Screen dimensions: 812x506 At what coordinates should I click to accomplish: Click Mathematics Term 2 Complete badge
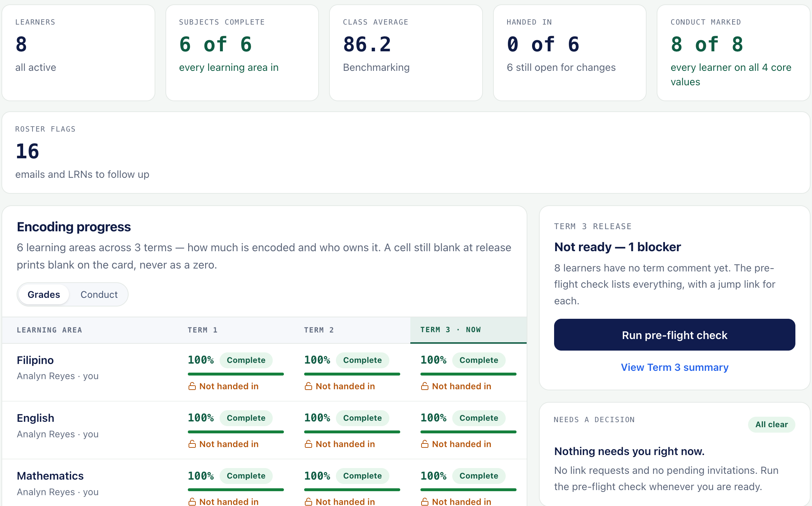pos(362,476)
